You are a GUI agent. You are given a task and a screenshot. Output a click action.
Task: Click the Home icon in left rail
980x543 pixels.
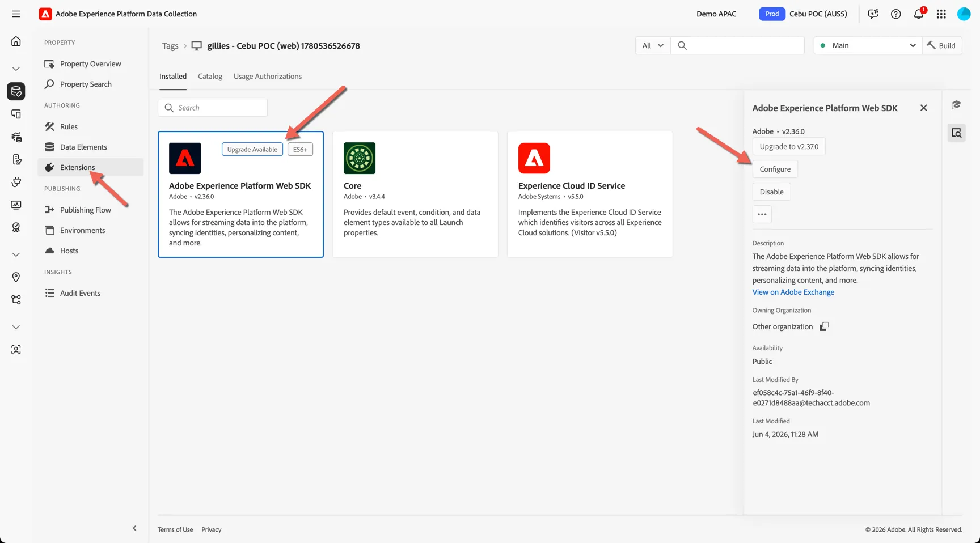coord(16,41)
